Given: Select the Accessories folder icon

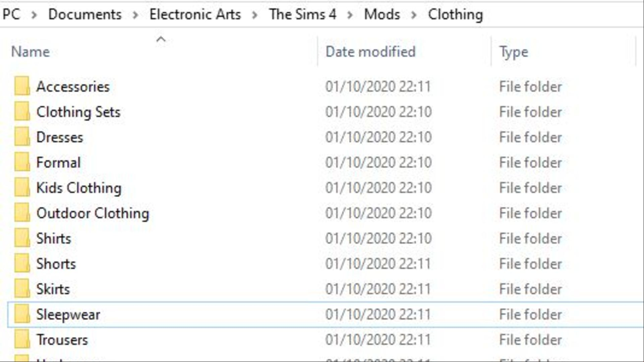Looking at the screenshot, I should [x=22, y=86].
